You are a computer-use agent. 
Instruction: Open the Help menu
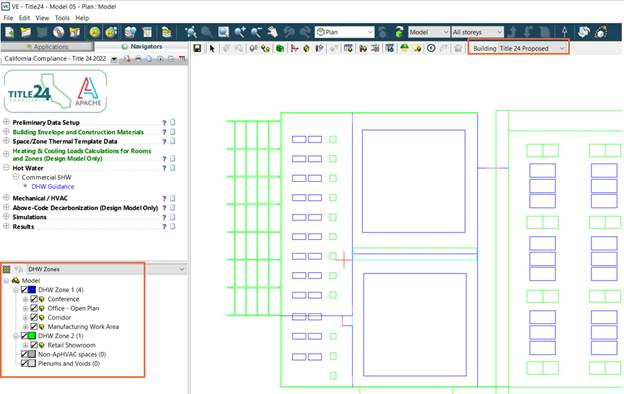82,18
